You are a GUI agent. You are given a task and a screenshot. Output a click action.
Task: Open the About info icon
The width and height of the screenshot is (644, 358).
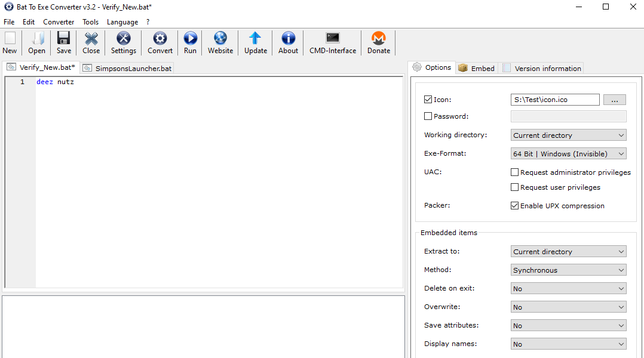point(289,38)
